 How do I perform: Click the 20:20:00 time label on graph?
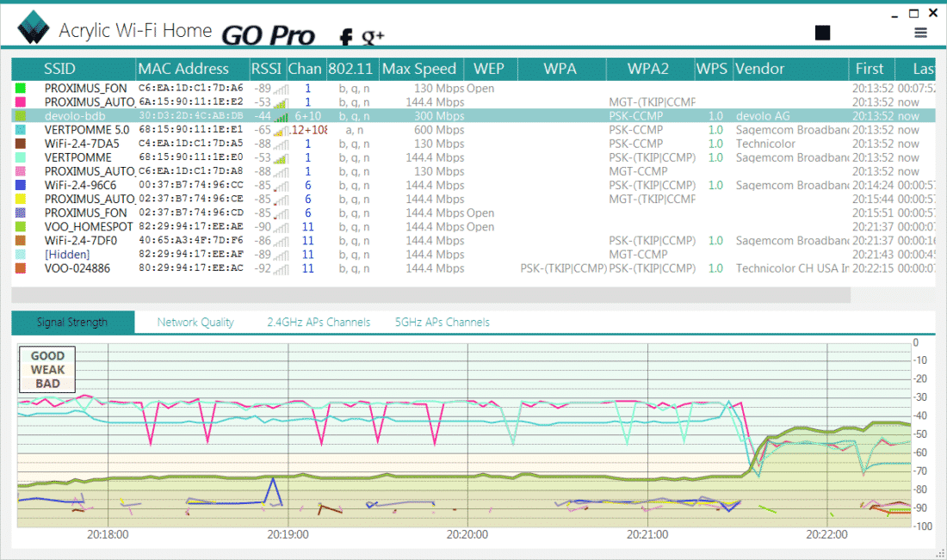point(467,535)
